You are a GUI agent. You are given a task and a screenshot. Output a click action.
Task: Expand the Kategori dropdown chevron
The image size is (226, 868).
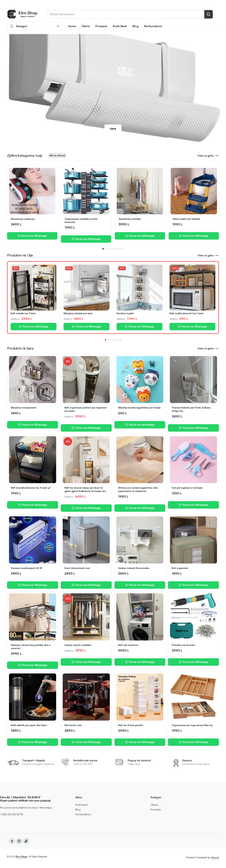(x=58, y=26)
